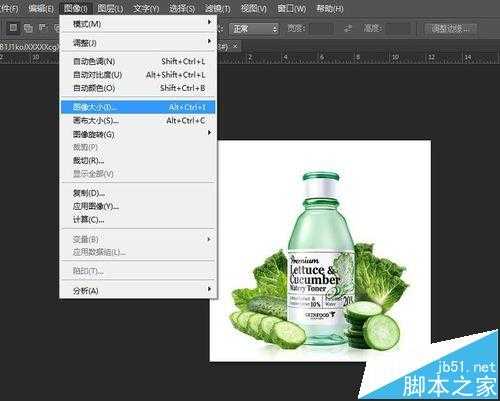Image resolution: width=500 pixels, height=401 pixels.
Task: Choose 自动颜色(O) from the menu
Action: (x=138, y=88)
